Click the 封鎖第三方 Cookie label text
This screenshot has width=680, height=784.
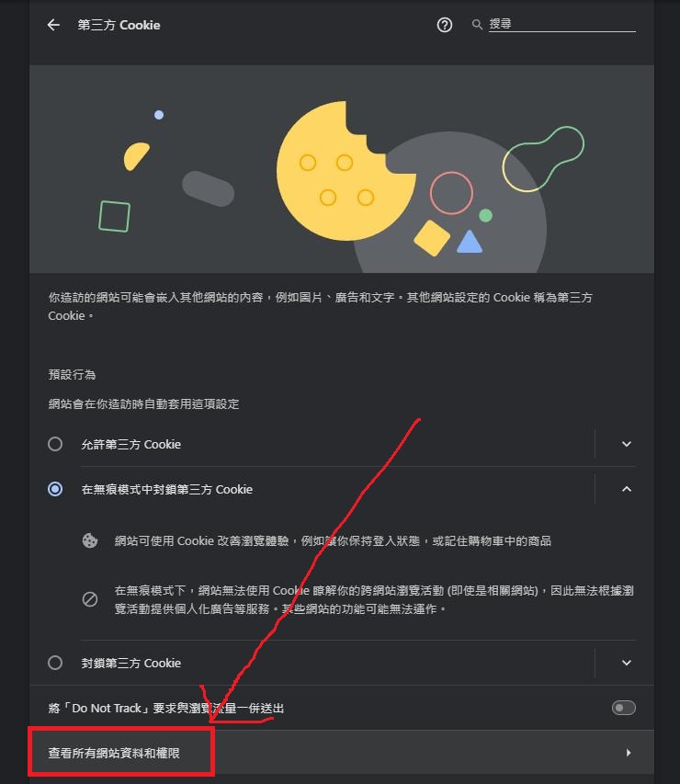(131, 663)
